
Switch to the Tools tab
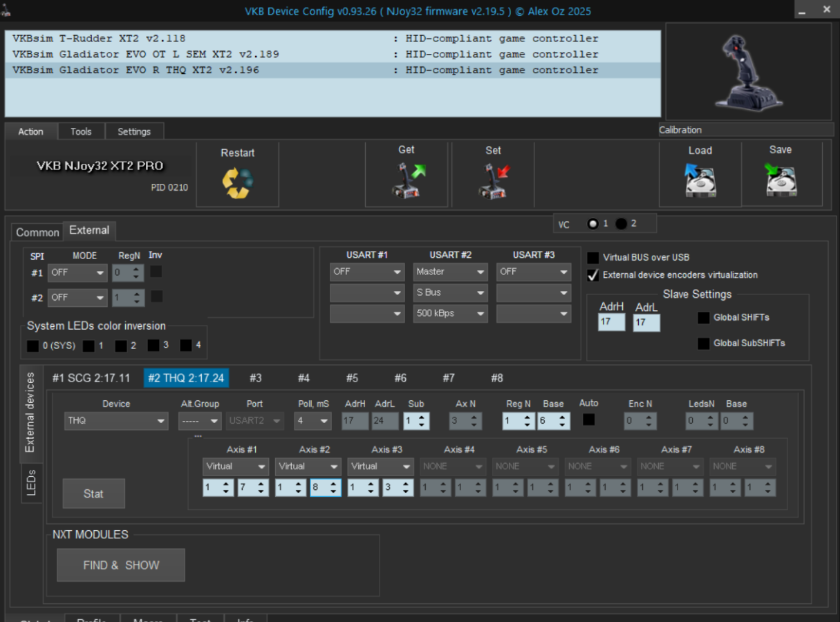[81, 131]
